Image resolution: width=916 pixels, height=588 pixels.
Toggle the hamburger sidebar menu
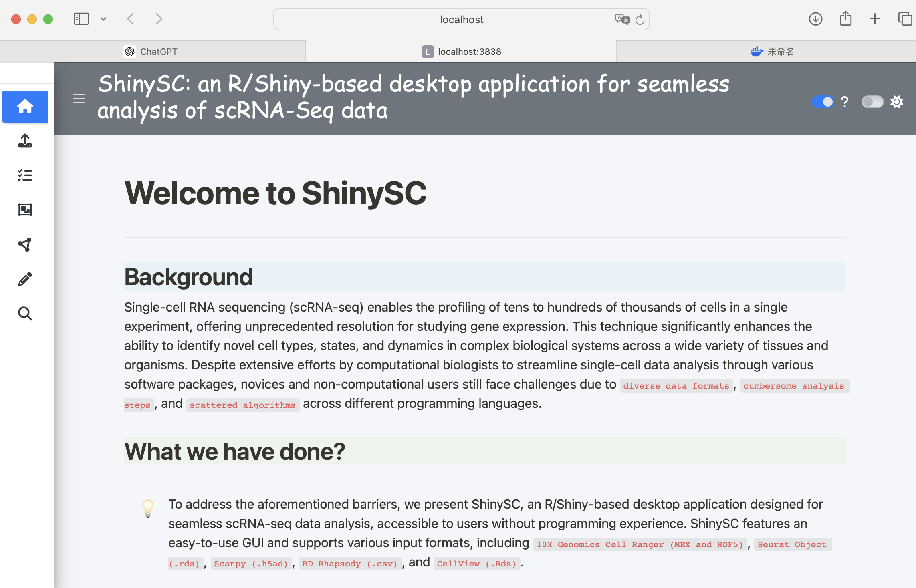tap(79, 99)
